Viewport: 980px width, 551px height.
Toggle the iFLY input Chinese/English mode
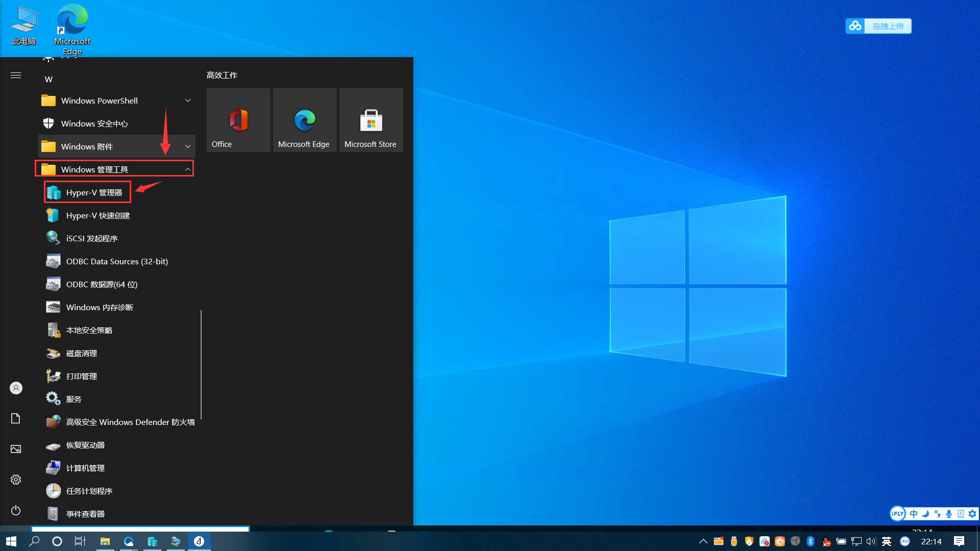[914, 514]
